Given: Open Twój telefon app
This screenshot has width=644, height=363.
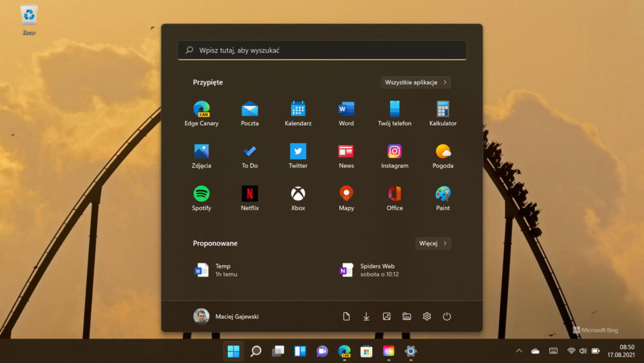Looking at the screenshot, I should pos(394,113).
